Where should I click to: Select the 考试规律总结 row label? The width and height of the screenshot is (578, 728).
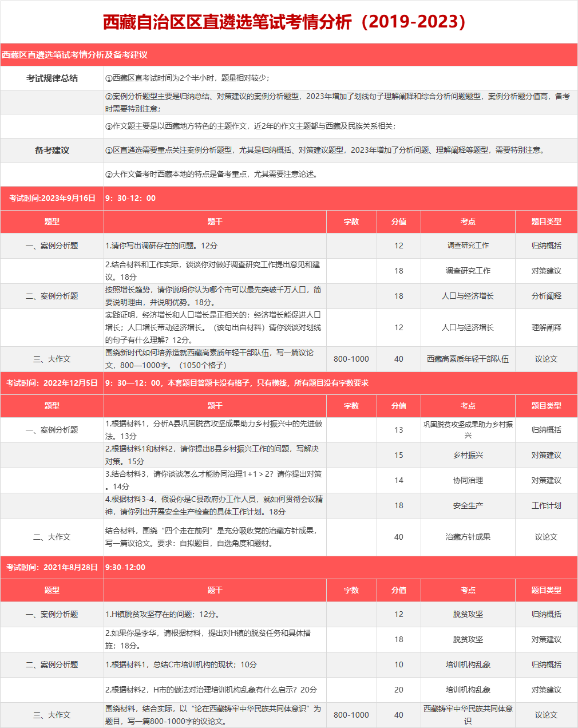pos(52,78)
